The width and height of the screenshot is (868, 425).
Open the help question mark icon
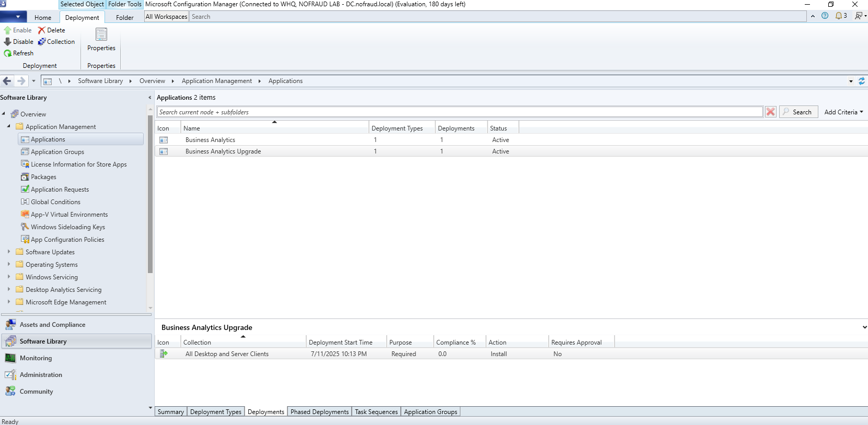[x=825, y=16]
